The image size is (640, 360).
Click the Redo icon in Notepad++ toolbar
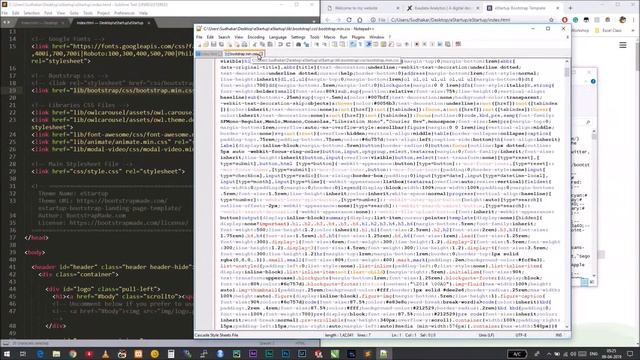tap(288, 44)
